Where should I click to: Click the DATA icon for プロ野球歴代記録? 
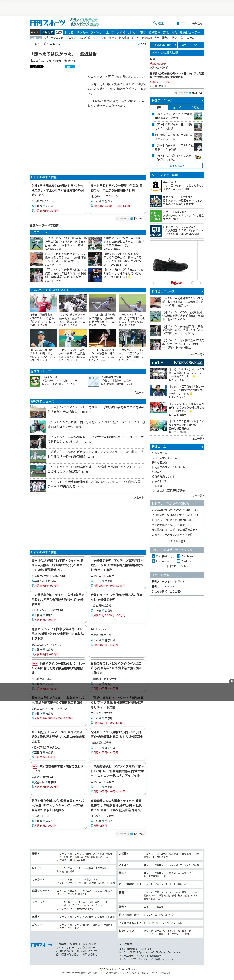coord(93,381)
